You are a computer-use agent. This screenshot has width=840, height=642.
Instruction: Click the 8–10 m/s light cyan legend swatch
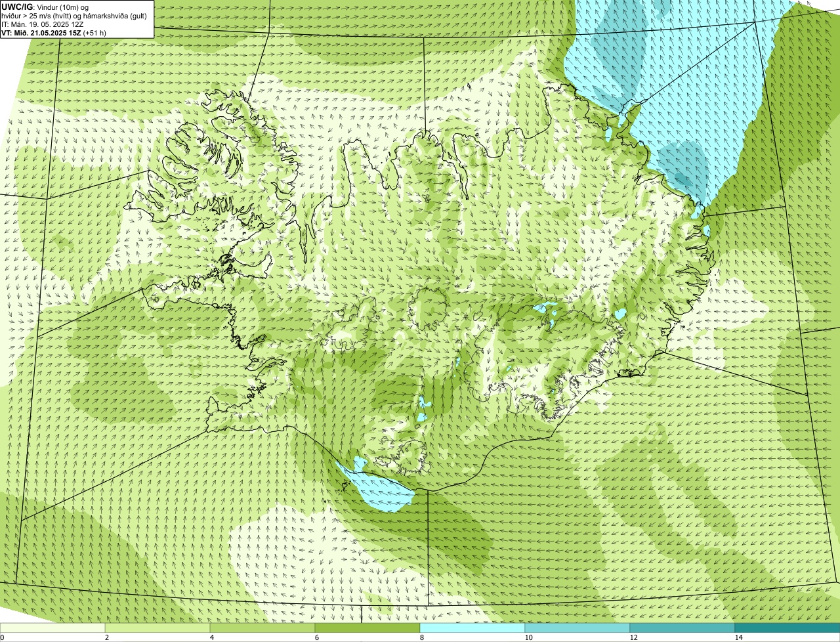tap(472, 628)
